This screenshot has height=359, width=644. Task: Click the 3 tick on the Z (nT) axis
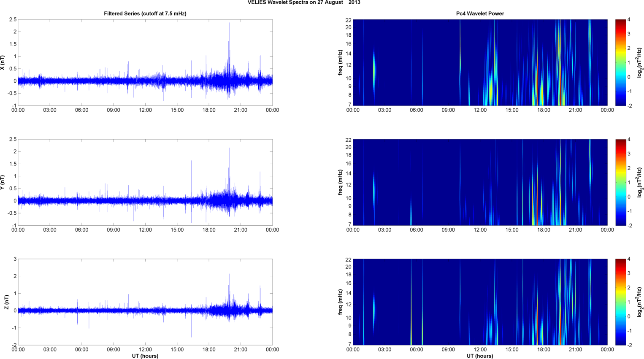[x=15, y=259]
